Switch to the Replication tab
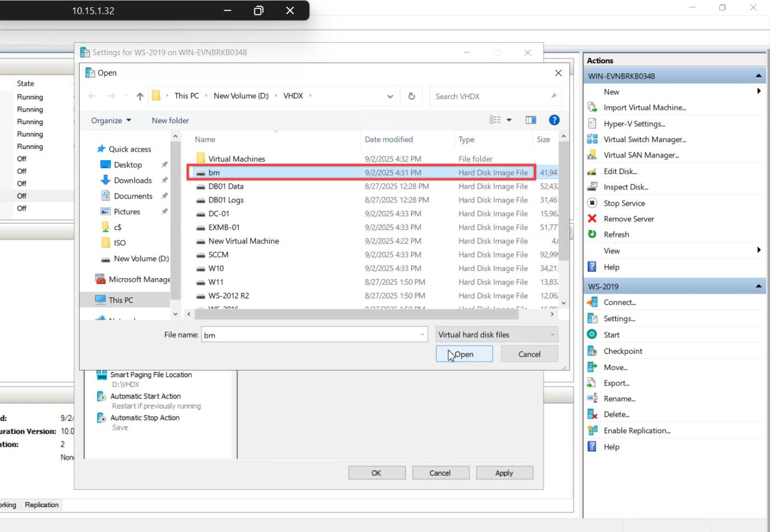The height and width of the screenshot is (532, 770). click(42, 505)
